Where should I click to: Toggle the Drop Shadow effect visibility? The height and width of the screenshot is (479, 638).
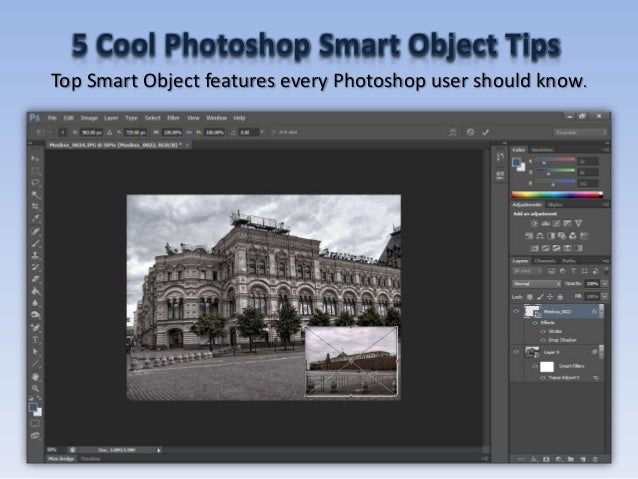coord(542,340)
